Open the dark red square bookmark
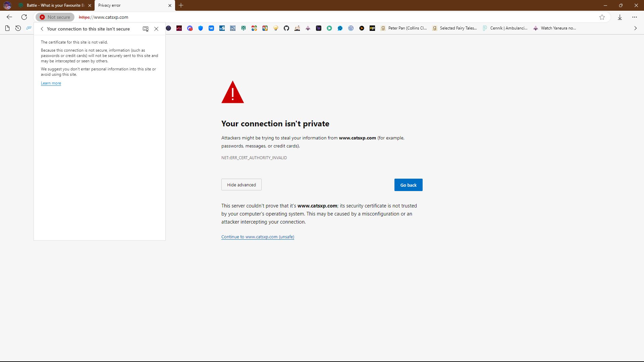 click(x=179, y=28)
